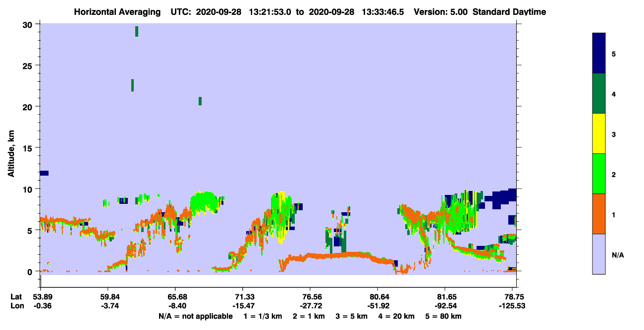Click the latitude value 78.75

tap(514, 297)
